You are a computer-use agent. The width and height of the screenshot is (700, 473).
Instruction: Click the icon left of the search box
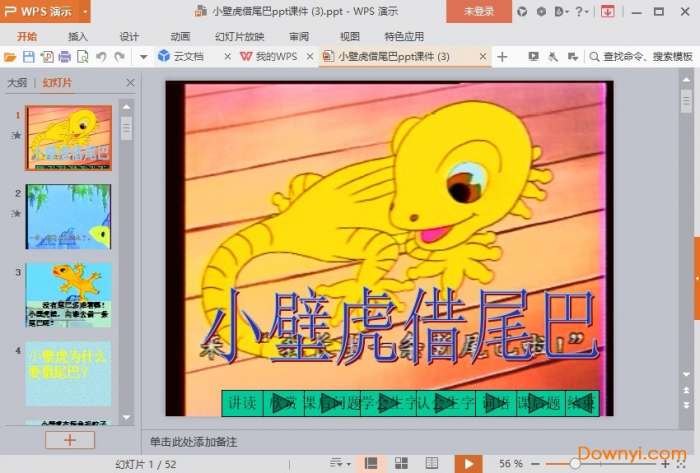(x=573, y=57)
